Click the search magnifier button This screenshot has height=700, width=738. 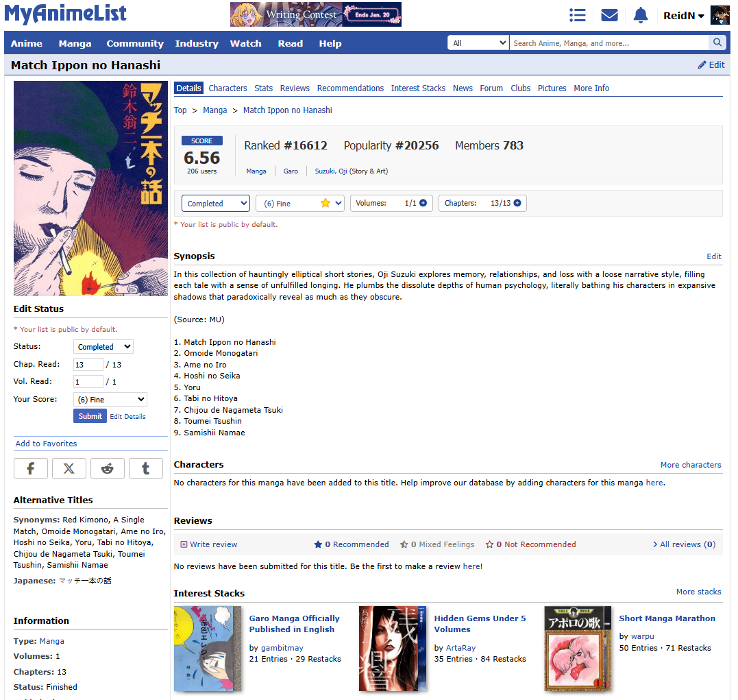point(717,43)
